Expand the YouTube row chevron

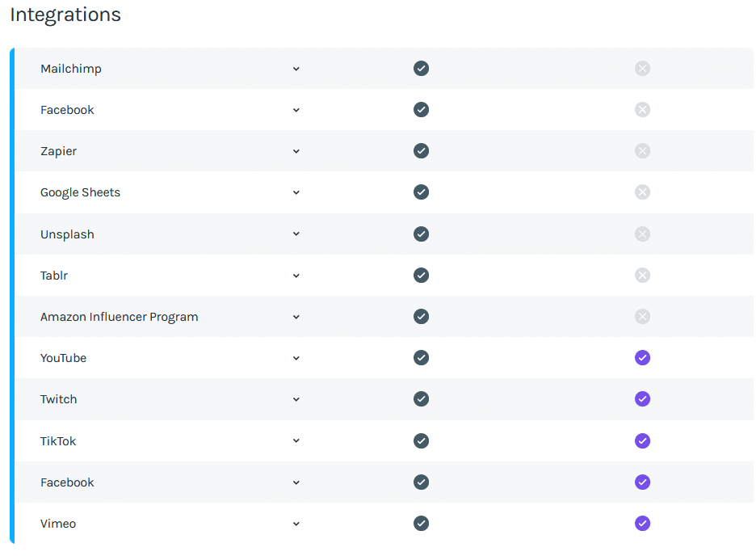(x=296, y=358)
